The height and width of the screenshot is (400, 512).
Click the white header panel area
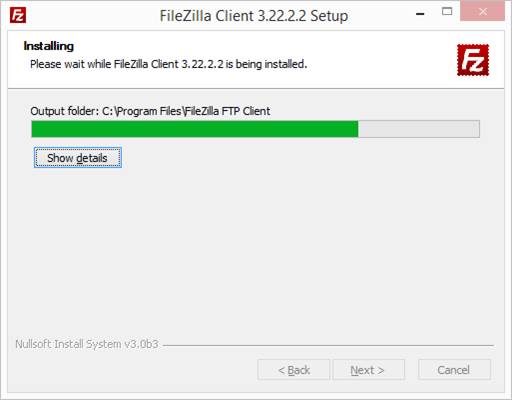256,59
